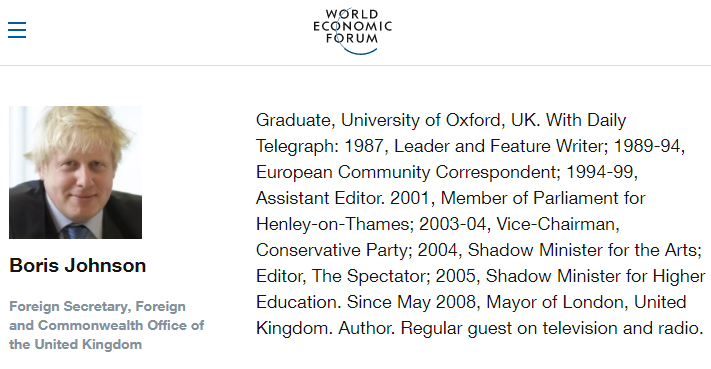Image resolution: width=711 pixels, height=369 pixels.
Task: Click the Boris Johnson name heading
Action: point(78,266)
